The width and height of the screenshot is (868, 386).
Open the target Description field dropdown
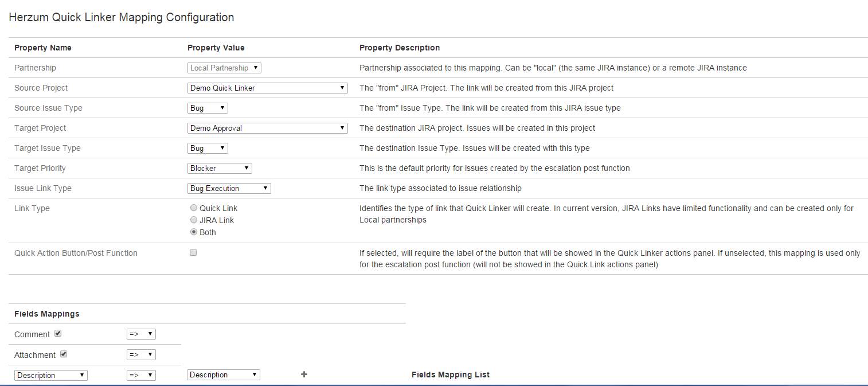pos(224,375)
